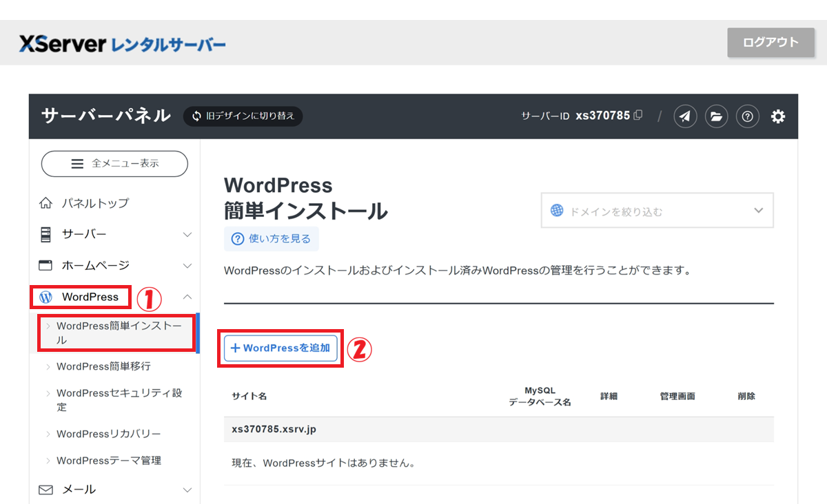Open the ドメインを絞り込む dropdown
Image resolution: width=827 pixels, height=504 pixels.
pyautogui.click(x=657, y=211)
